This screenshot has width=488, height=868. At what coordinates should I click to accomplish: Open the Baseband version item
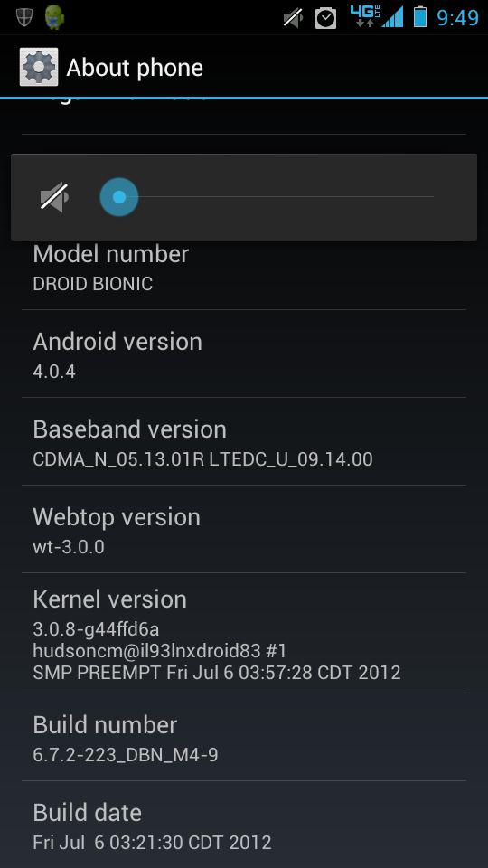pyautogui.click(x=244, y=441)
